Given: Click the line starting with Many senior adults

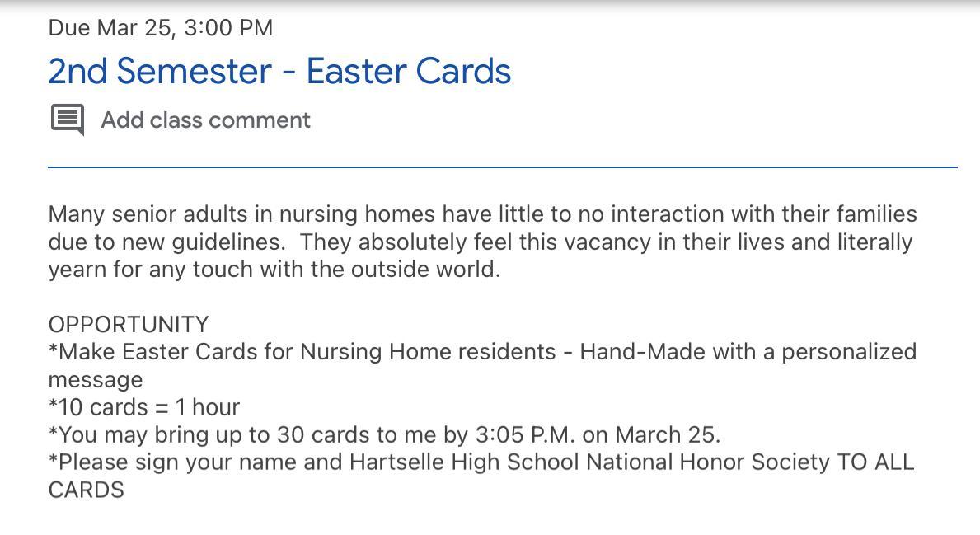Looking at the screenshot, I should [x=482, y=214].
